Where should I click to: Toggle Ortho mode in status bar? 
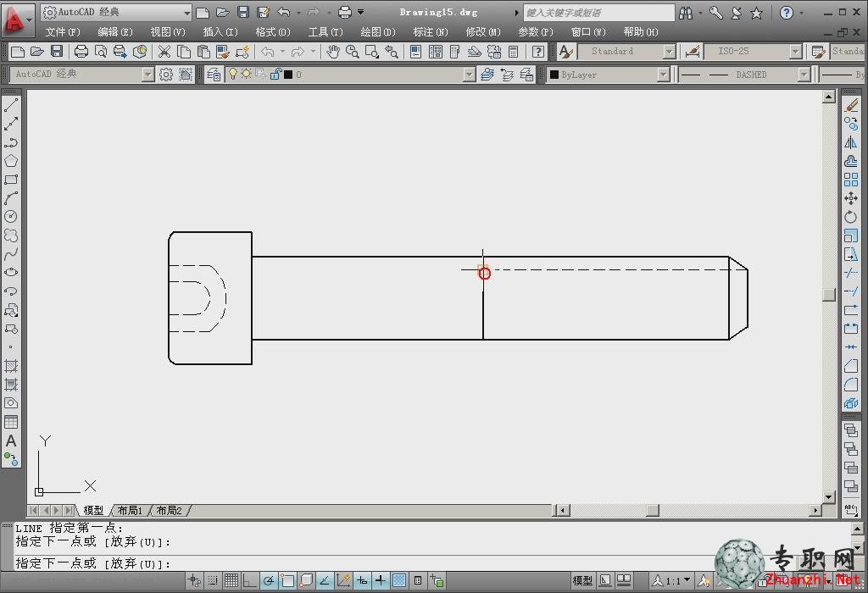coord(250,580)
